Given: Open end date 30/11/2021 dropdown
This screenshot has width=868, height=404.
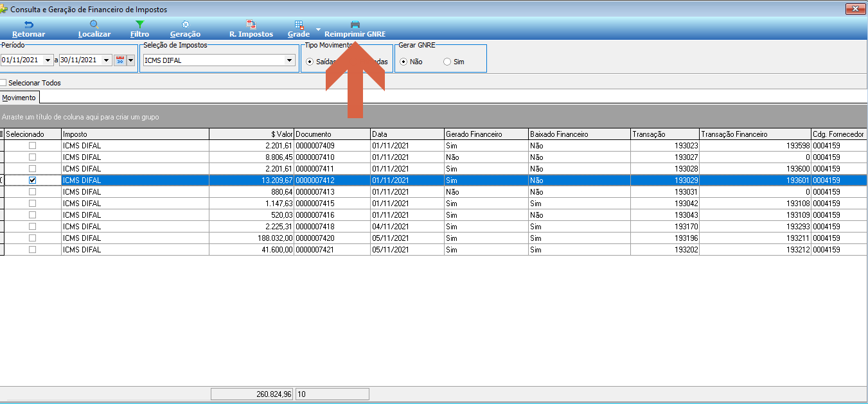Looking at the screenshot, I should point(107,60).
